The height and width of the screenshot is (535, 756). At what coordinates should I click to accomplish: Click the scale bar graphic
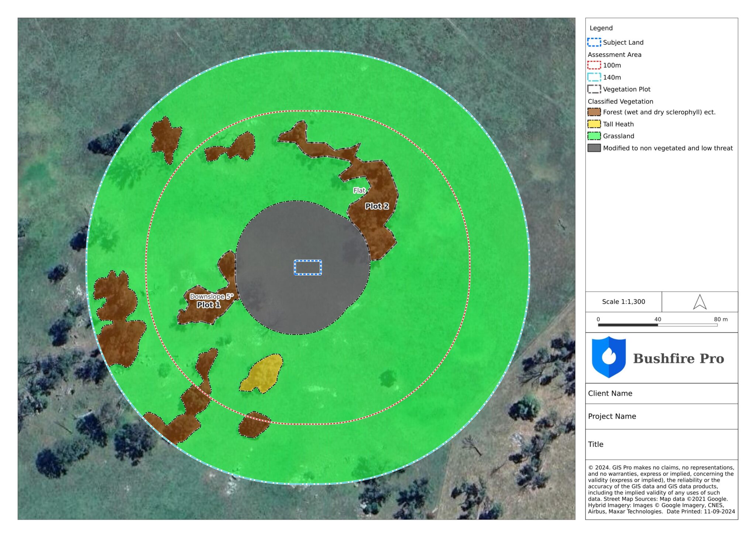coord(657,325)
